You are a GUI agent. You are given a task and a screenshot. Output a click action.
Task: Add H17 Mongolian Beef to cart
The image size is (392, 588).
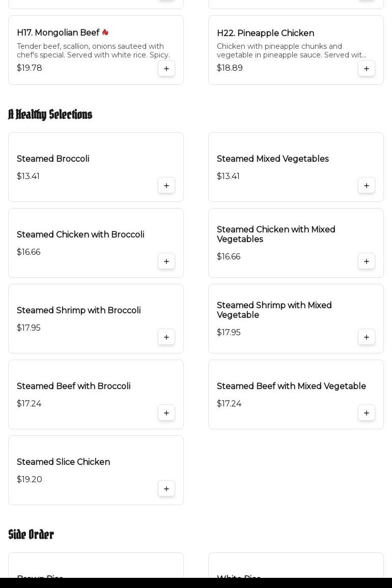(x=166, y=69)
